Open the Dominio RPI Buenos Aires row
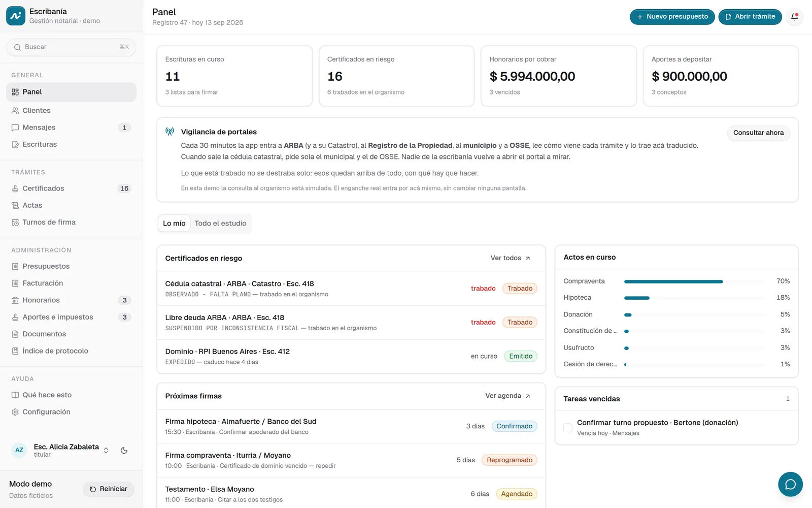 [351, 357]
